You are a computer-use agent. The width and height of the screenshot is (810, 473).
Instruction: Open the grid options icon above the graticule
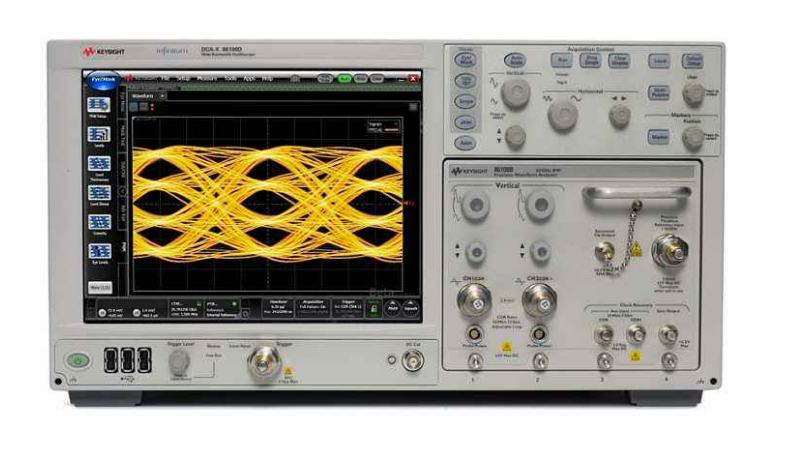[x=413, y=107]
